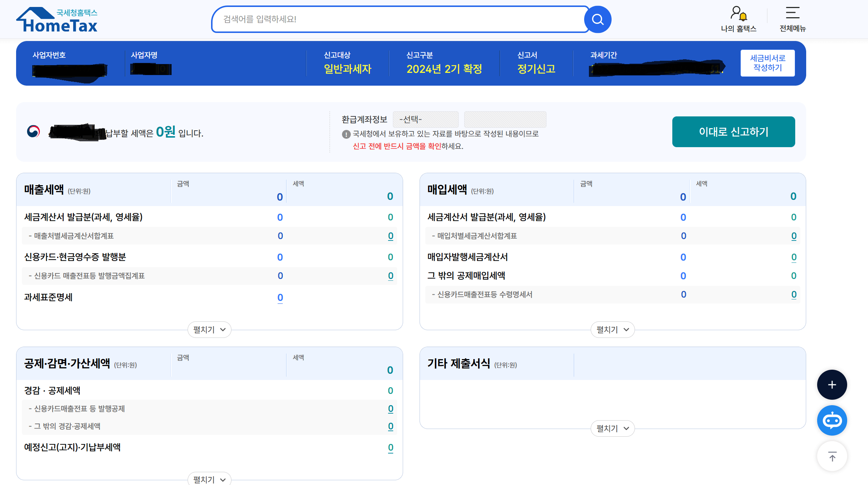Click the search input field
Viewport: 868px width, 485px height.
[x=399, y=19]
